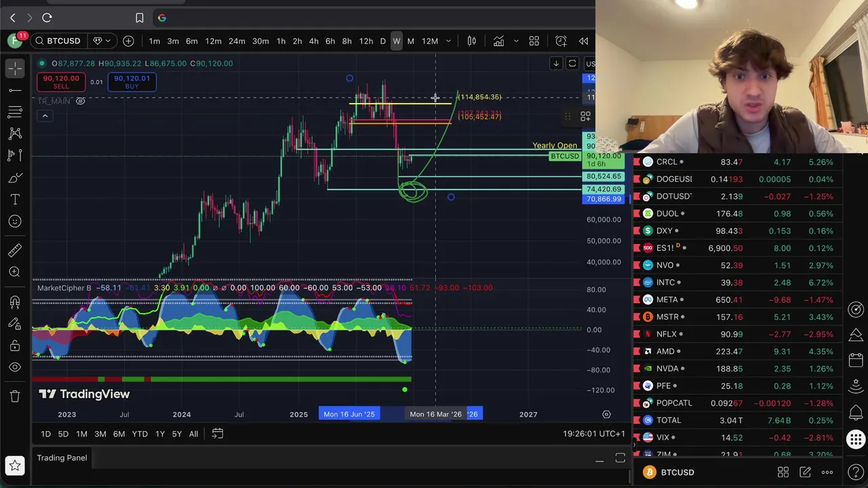Image resolution: width=868 pixels, height=488 pixels.
Task: Open the patterns drawing tool
Action: [x=14, y=134]
